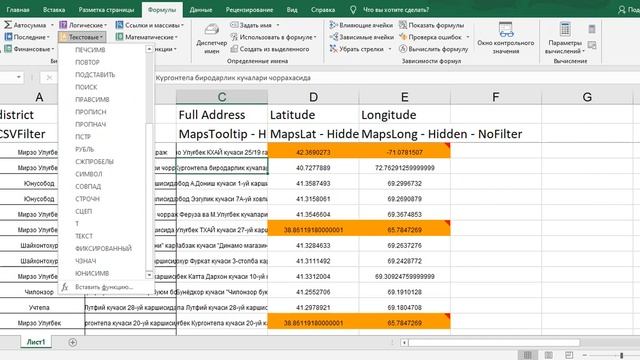Expand Использовать в формуле dropdown
This screenshot has height=360, width=640.
click(x=316, y=37)
